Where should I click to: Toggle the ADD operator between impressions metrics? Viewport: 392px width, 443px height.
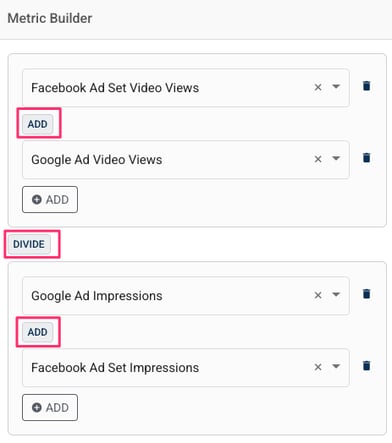[38, 332]
